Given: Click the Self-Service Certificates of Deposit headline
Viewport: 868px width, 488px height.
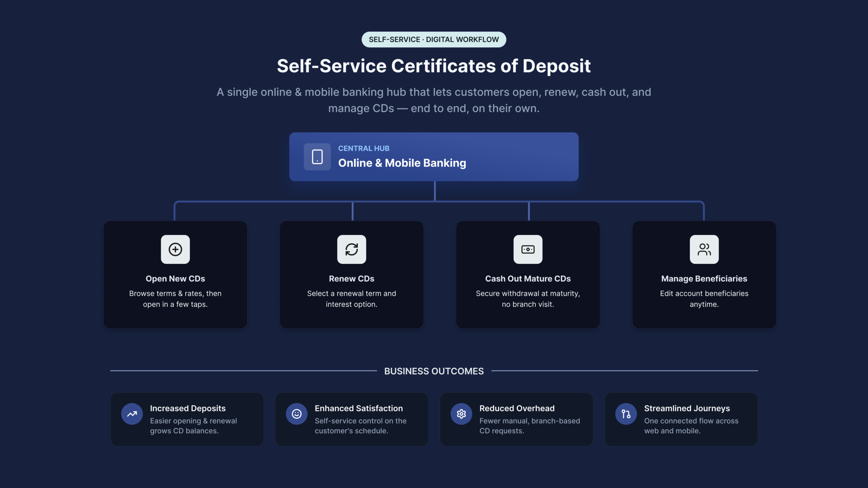Looking at the screenshot, I should (x=434, y=66).
